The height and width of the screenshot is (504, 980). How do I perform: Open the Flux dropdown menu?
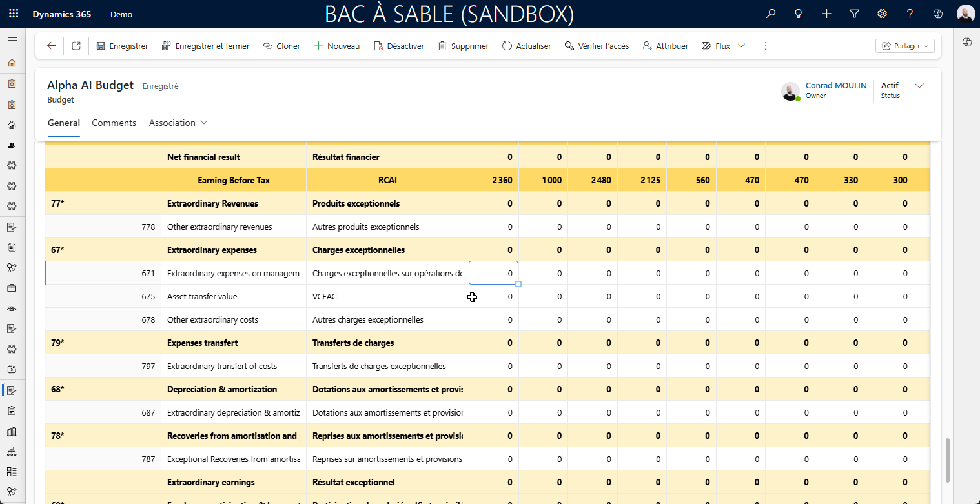(x=723, y=46)
